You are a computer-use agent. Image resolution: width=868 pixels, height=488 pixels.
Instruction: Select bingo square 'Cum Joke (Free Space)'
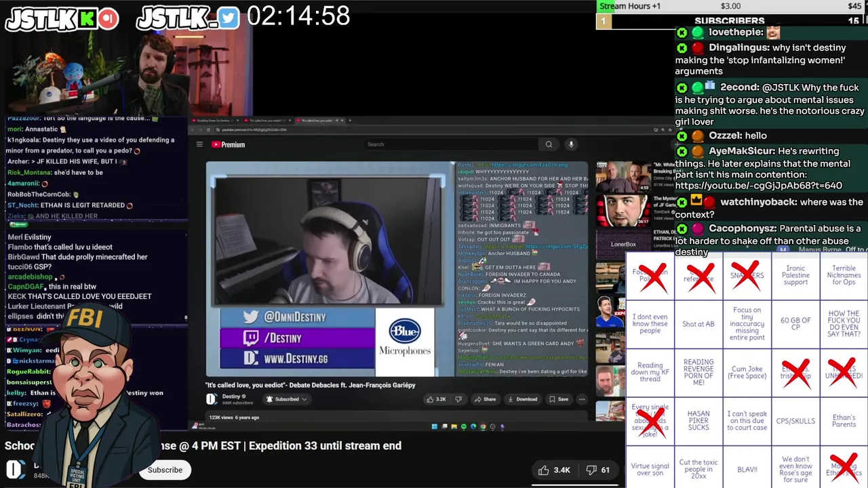tap(747, 373)
